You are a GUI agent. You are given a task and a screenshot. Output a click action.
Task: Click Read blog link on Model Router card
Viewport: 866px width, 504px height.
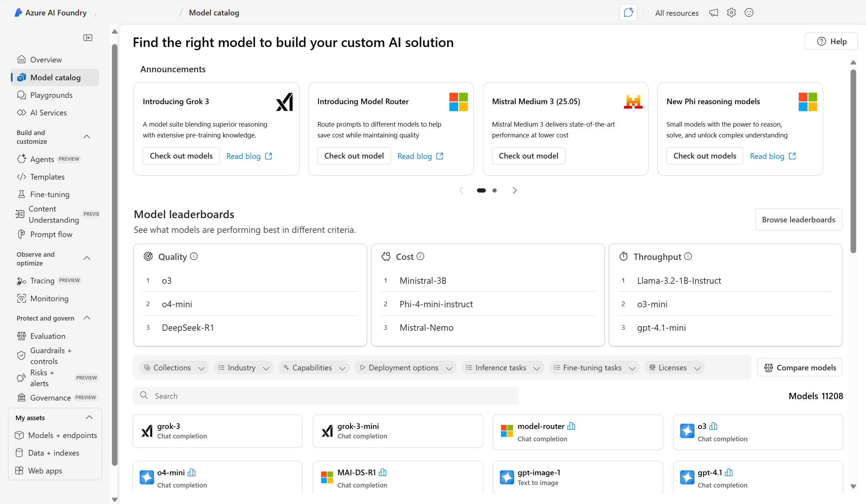[420, 156]
